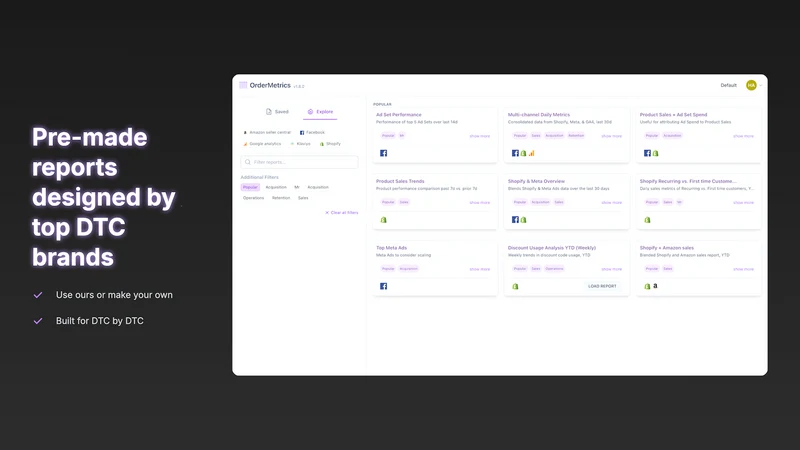Click the Sales tag on Product Sales Trends
The image size is (800, 450).
(404, 202)
